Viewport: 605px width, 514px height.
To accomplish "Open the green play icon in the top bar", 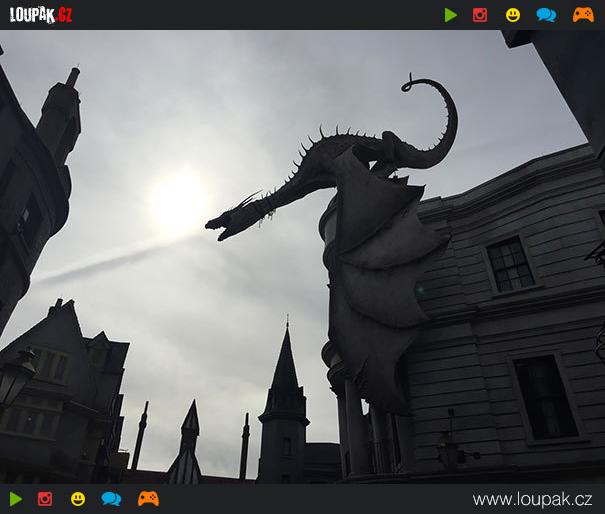I will pyautogui.click(x=450, y=15).
